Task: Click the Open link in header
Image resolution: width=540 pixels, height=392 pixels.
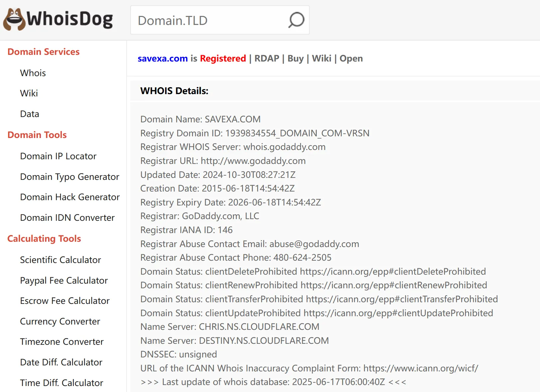Action: point(351,59)
